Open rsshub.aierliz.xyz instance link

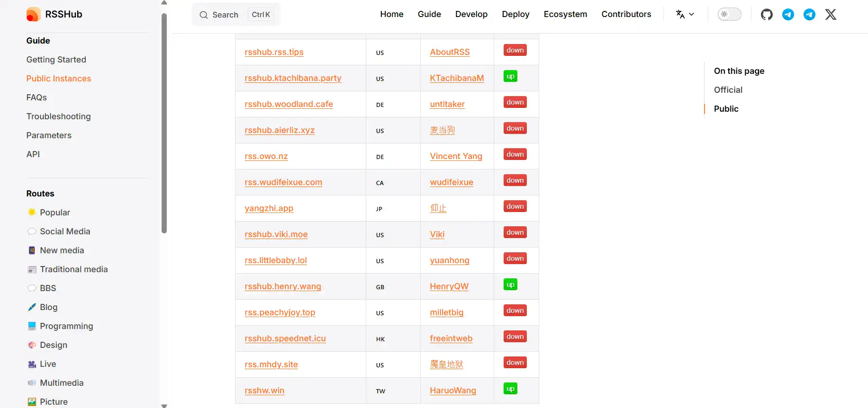280,130
